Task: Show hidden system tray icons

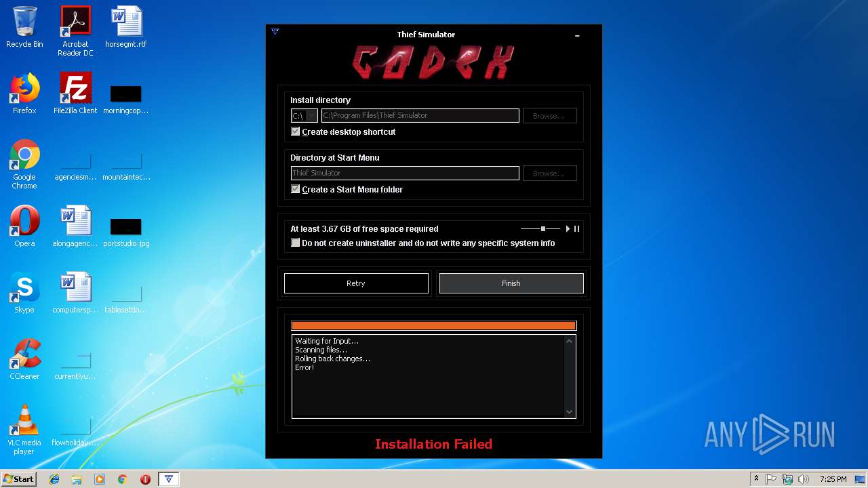Action: click(756, 479)
